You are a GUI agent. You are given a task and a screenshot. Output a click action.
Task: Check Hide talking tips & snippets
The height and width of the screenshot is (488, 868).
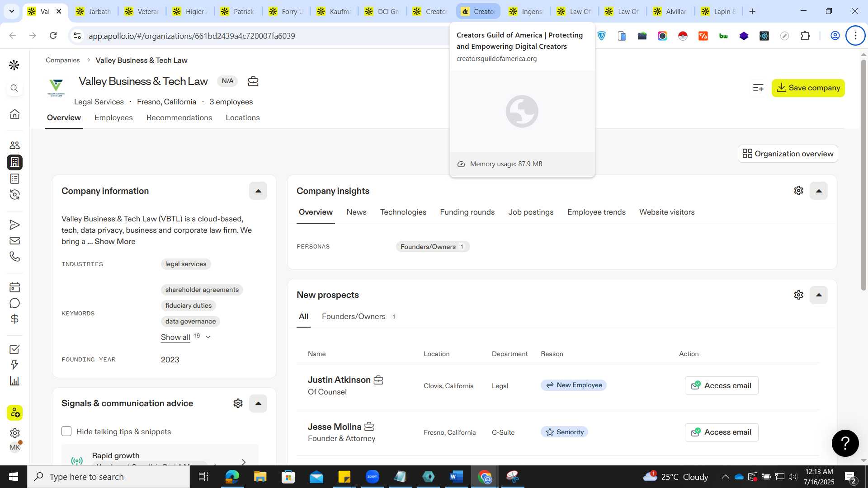(66, 431)
